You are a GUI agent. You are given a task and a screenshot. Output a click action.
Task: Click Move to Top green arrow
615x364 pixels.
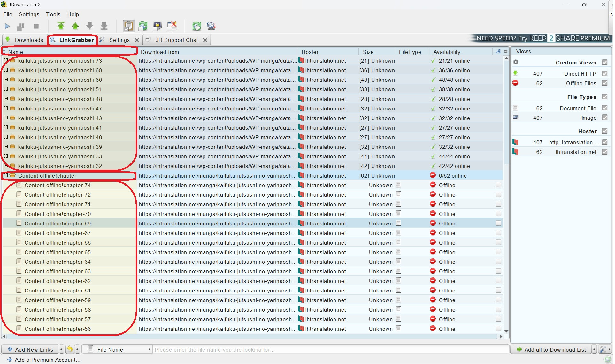[61, 26]
